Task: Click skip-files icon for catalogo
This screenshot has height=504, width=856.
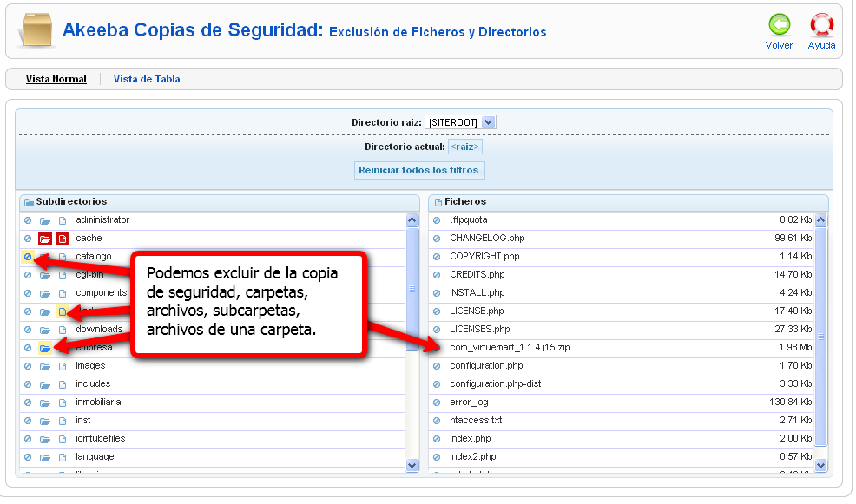Action: tap(63, 258)
